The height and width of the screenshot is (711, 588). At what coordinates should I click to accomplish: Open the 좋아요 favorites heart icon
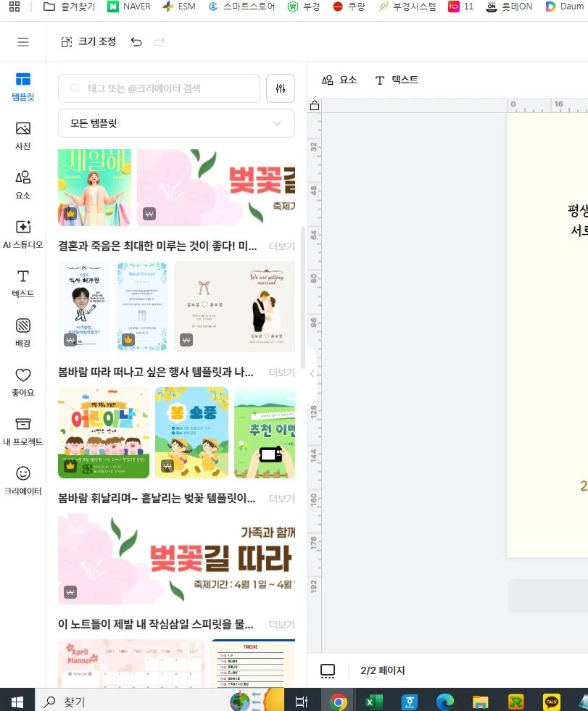(23, 381)
